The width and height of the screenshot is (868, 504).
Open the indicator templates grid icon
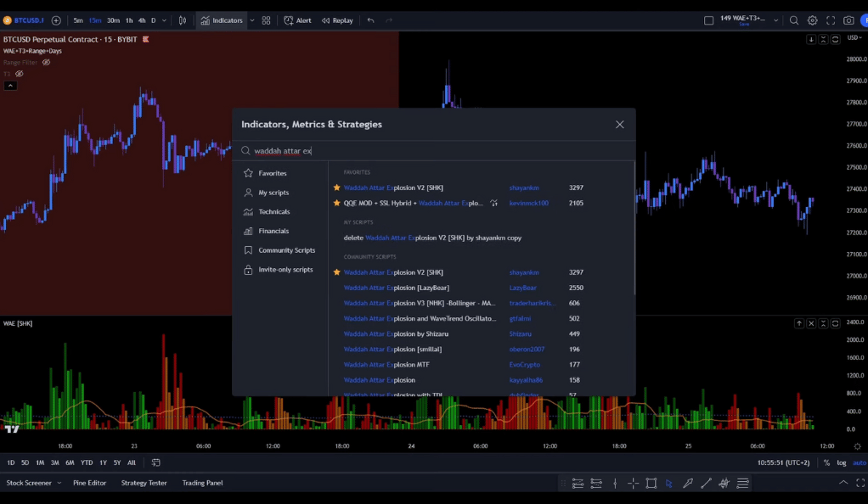267,20
